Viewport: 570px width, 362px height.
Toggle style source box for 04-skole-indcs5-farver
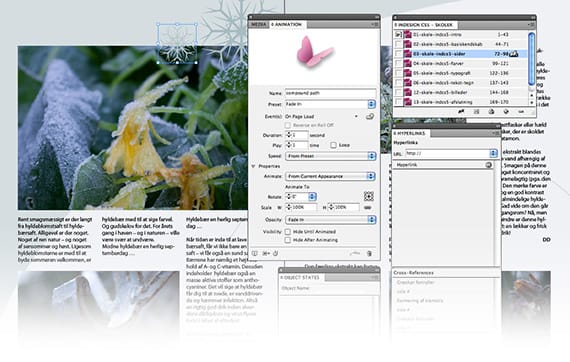pos(398,64)
